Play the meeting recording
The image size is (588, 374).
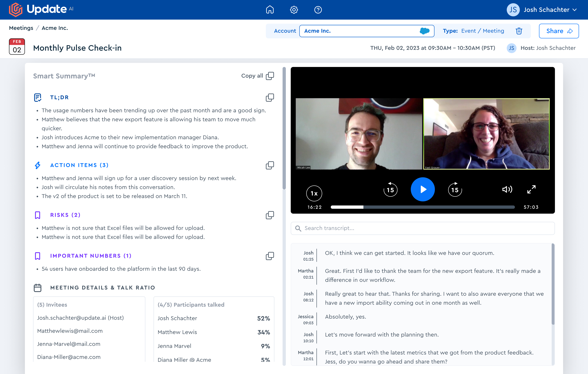pos(422,189)
